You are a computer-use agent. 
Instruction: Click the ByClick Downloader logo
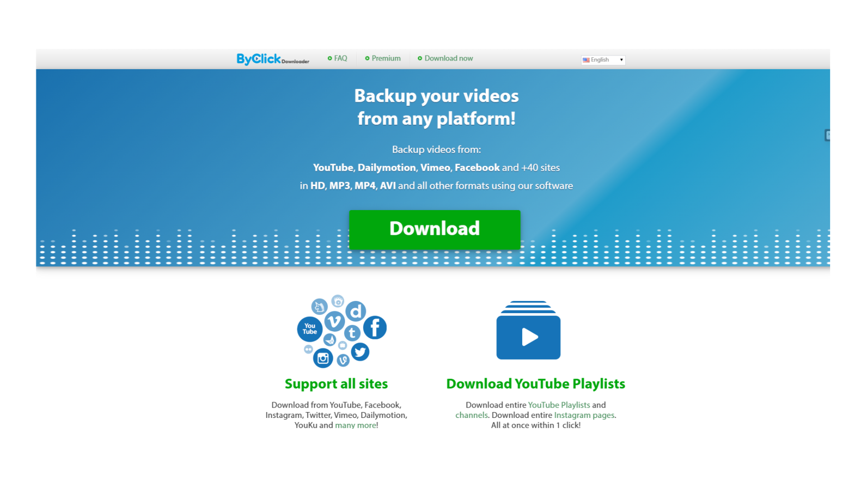click(272, 59)
